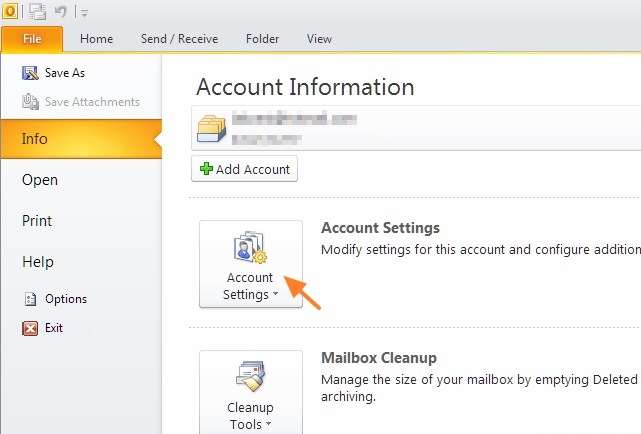This screenshot has height=434, width=641.
Task: Open the Cleanup Tools dropdown button
Action: [251, 392]
